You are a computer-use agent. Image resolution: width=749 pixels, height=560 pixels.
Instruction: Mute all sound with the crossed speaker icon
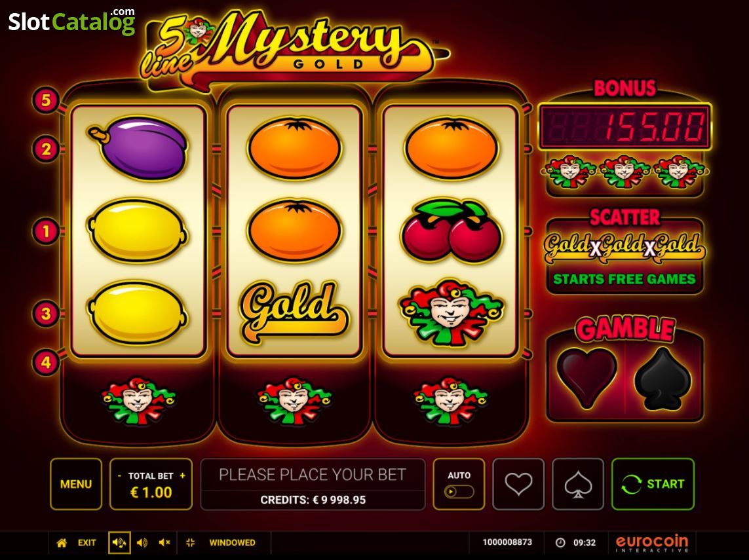[x=164, y=543]
